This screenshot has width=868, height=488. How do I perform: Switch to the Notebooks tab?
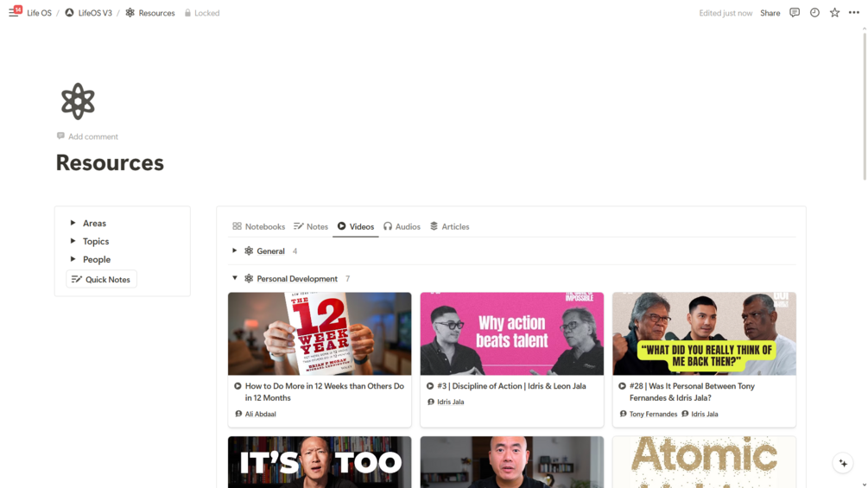pos(258,226)
